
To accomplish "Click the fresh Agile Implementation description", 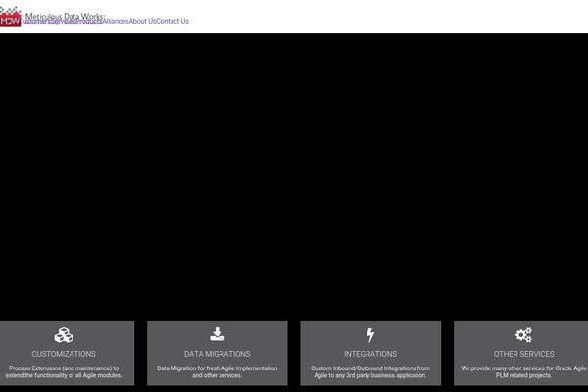I will [218, 371].
